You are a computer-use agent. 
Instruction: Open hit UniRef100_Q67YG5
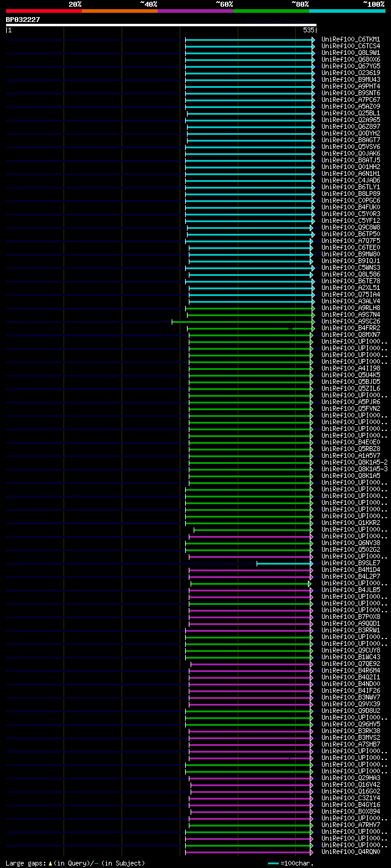[351, 66]
